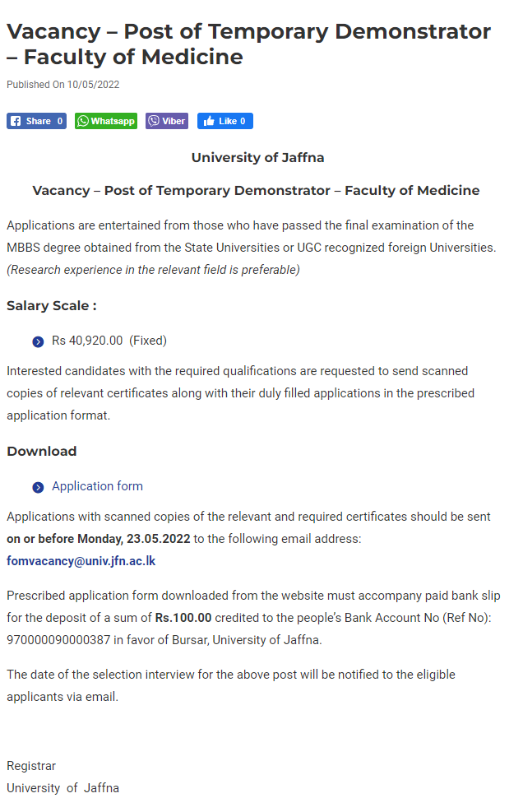Click the Download section heading
Image resolution: width=523 pixels, height=812 pixels.
tap(41, 451)
